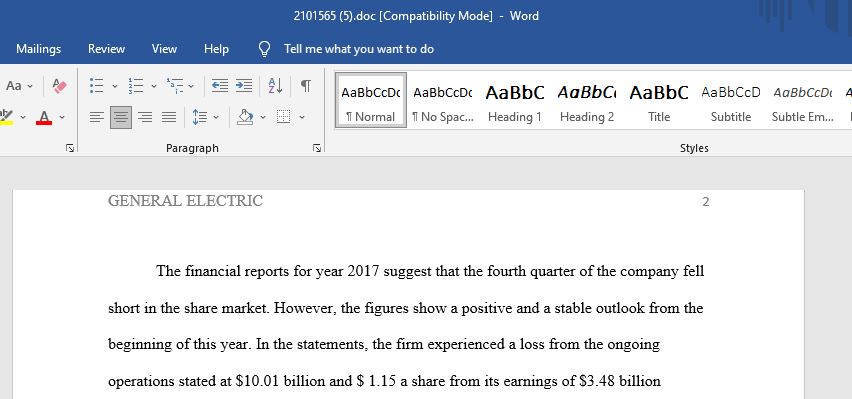Open font color dropdown arrow
852x399 pixels.
click(62, 117)
